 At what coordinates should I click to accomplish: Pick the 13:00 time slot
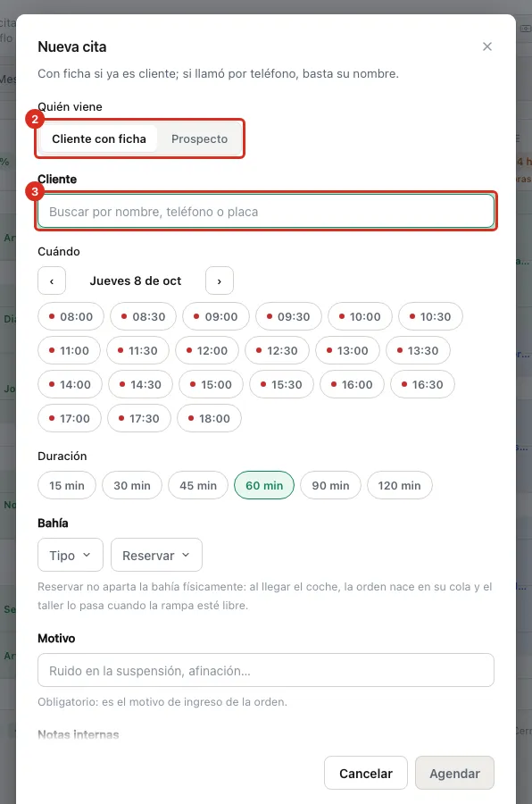coord(347,350)
